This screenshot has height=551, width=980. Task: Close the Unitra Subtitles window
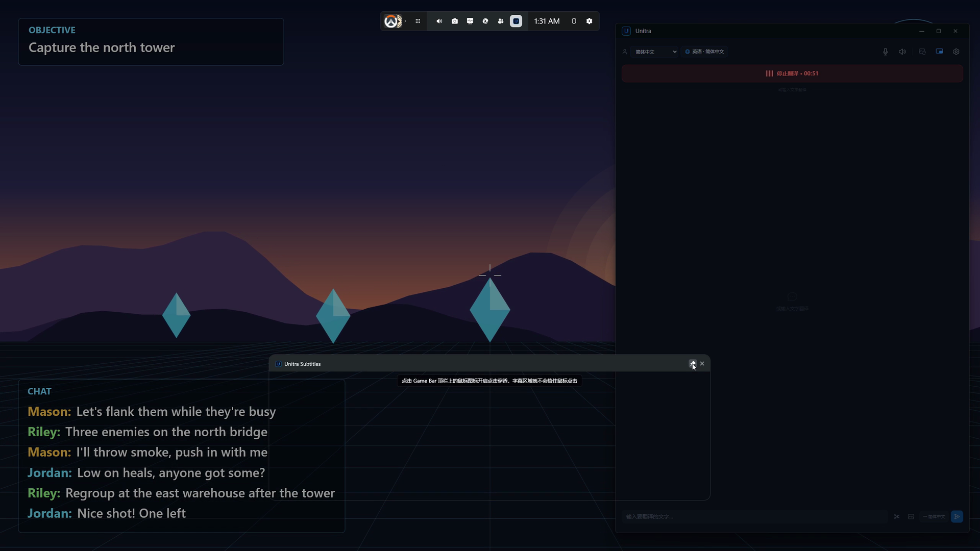point(702,364)
